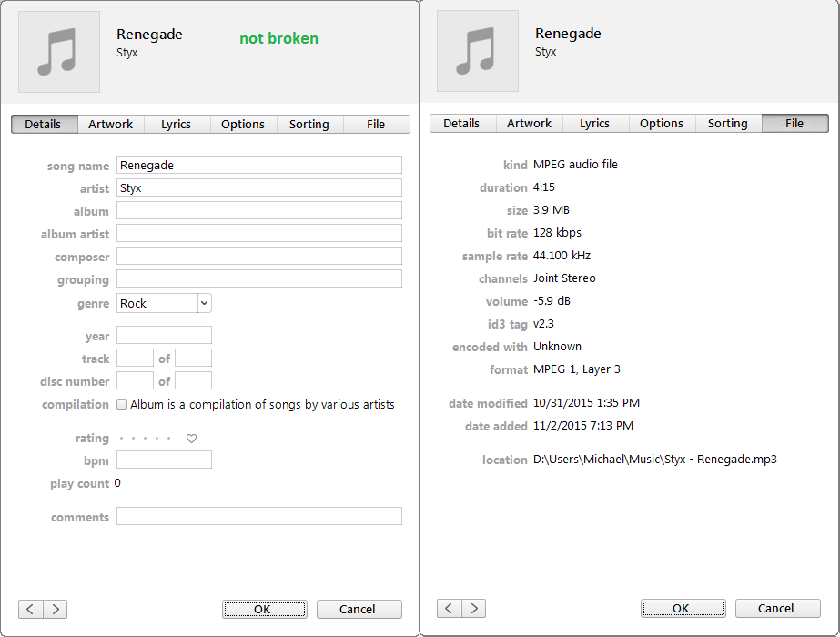Click Cancel in the right window

(778, 608)
